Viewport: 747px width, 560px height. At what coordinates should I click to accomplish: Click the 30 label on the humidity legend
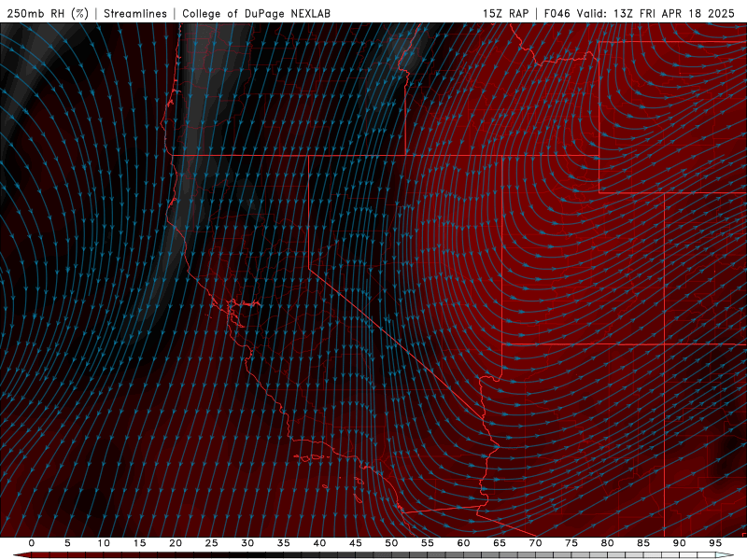247,543
